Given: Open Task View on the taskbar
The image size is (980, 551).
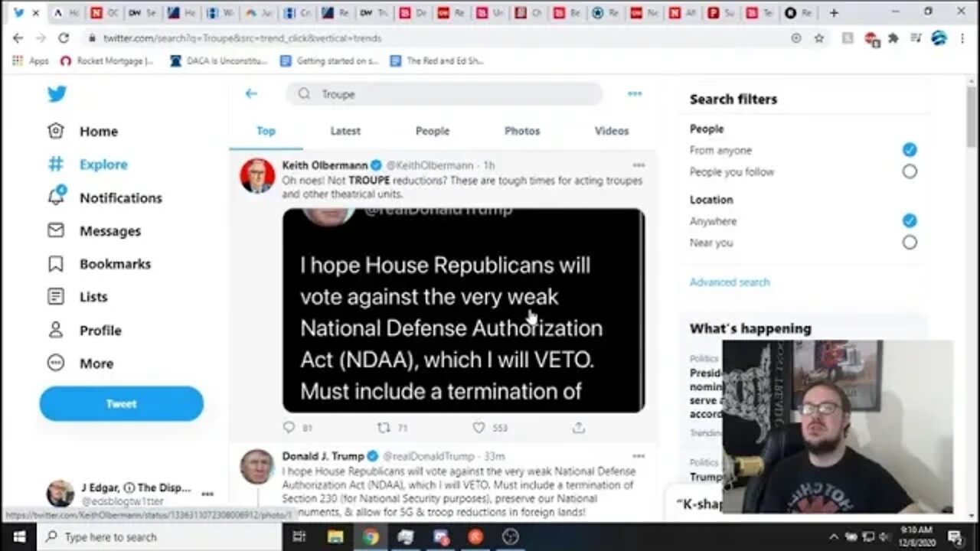Looking at the screenshot, I should click(x=299, y=536).
